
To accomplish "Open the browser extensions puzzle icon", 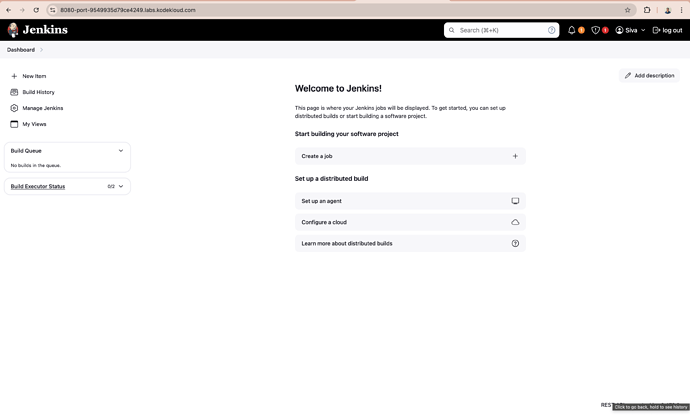I will pos(647,10).
